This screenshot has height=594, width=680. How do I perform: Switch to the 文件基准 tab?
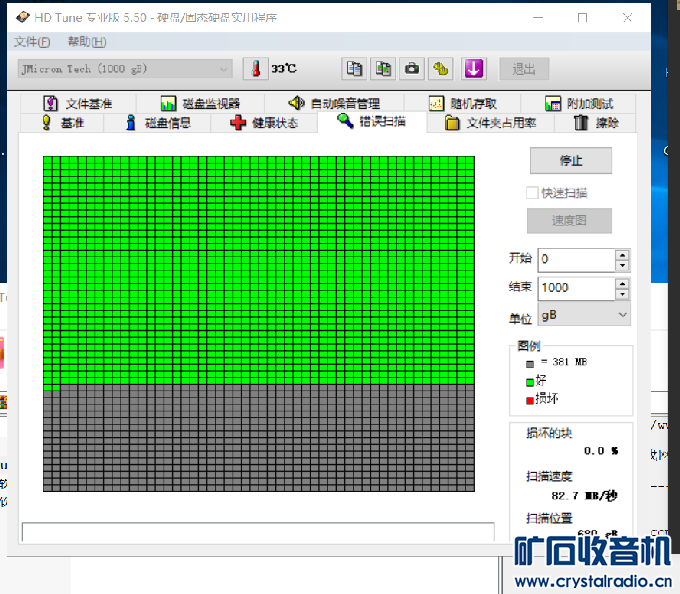[x=78, y=104]
